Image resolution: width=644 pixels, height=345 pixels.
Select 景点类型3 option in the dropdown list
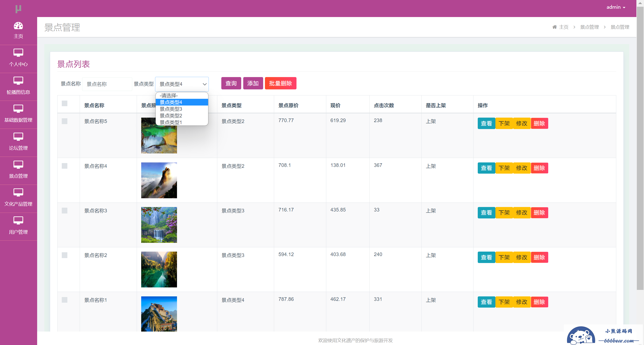(x=182, y=109)
